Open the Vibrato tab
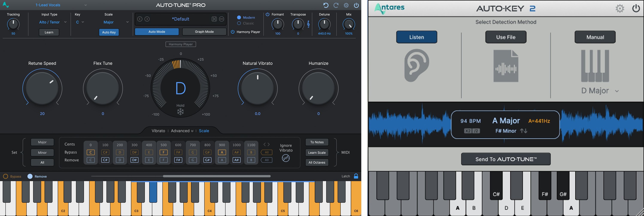The image size is (644, 216). point(158,131)
